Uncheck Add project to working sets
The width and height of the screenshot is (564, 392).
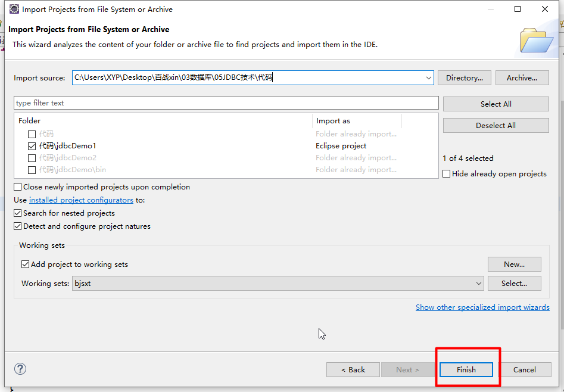pos(25,265)
